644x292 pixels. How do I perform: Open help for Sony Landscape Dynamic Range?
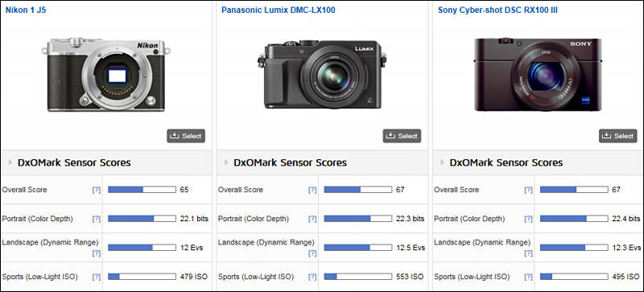pos(528,253)
